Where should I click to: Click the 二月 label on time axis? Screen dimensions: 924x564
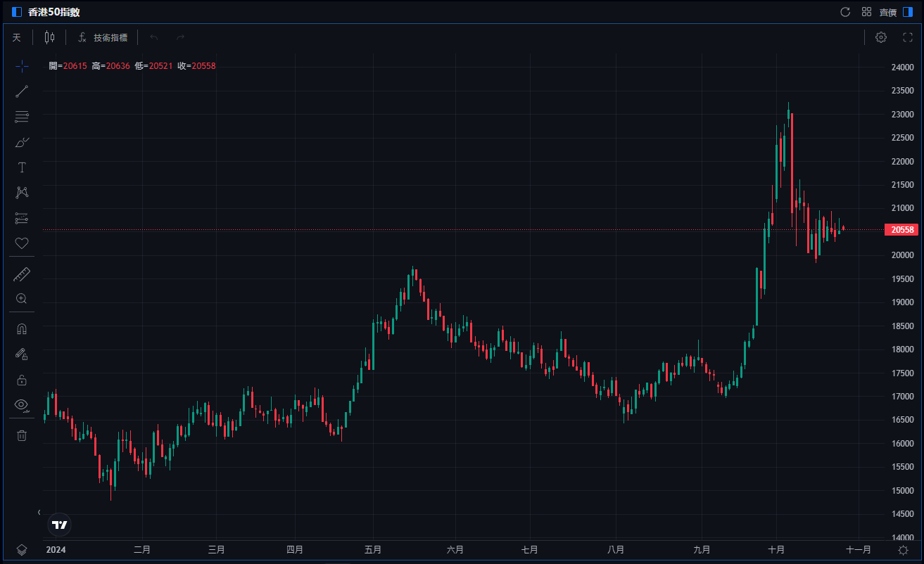[x=142, y=550]
